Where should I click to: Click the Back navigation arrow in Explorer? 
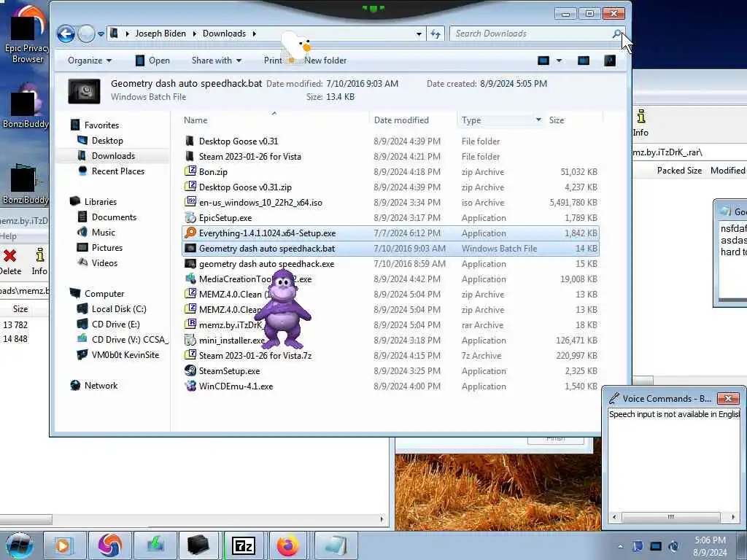[66, 34]
